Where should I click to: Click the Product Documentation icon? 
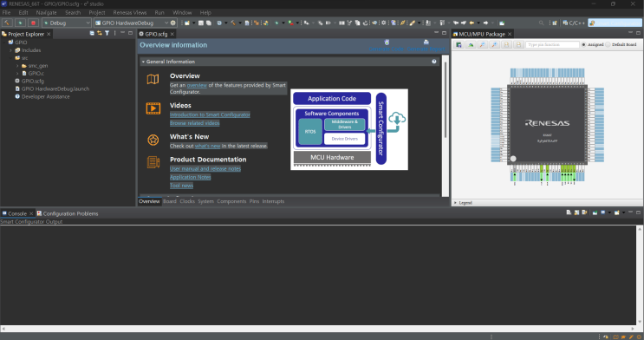coord(153,162)
